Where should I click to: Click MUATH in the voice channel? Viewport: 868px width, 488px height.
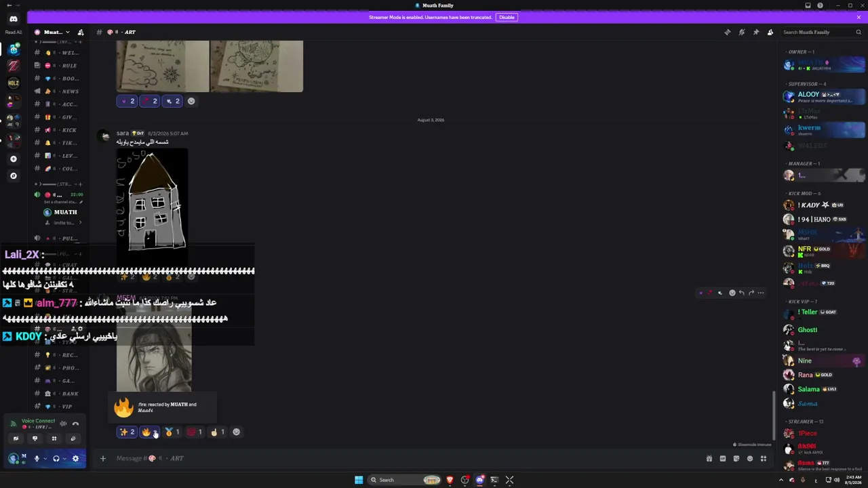pyautogui.click(x=61, y=212)
